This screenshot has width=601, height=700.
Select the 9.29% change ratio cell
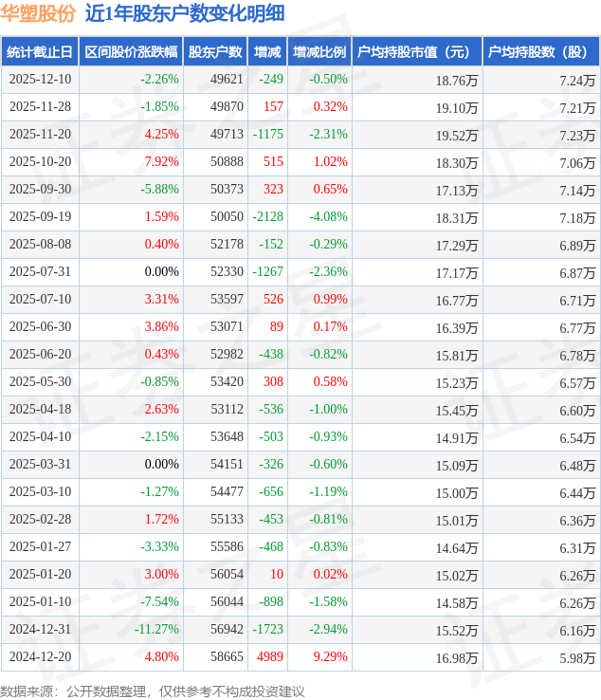click(x=330, y=657)
